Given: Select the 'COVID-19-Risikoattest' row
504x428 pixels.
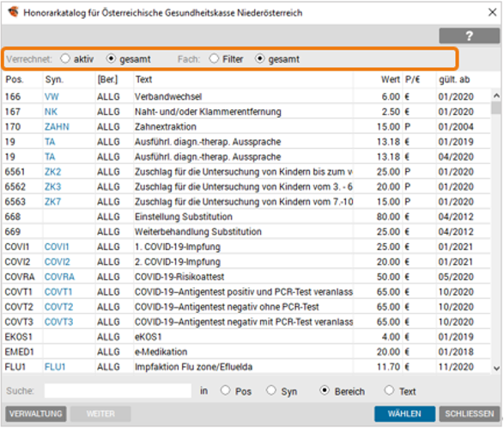Looking at the screenshot, I should pyautogui.click(x=246, y=277).
